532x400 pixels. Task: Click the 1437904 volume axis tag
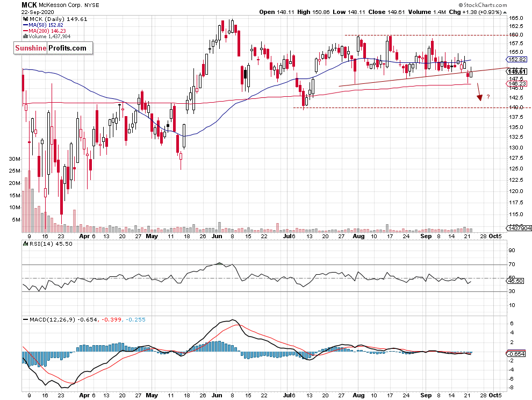(519, 228)
